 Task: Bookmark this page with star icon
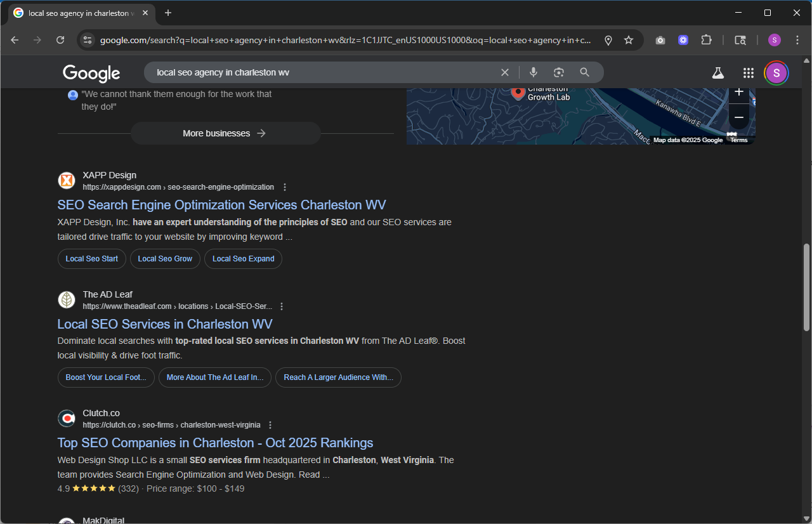629,40
